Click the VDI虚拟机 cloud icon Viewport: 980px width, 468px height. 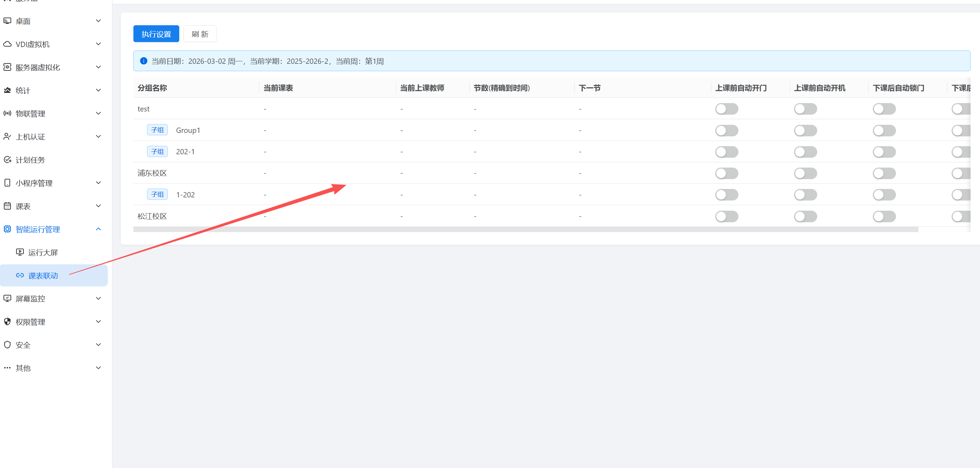click(x=7, y=44)
